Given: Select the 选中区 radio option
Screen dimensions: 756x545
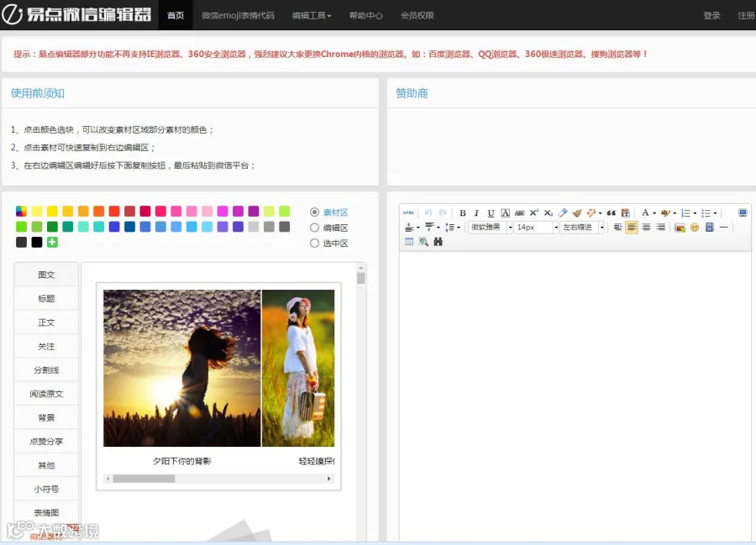Looking at the screenshot, I should pos(314,244).
